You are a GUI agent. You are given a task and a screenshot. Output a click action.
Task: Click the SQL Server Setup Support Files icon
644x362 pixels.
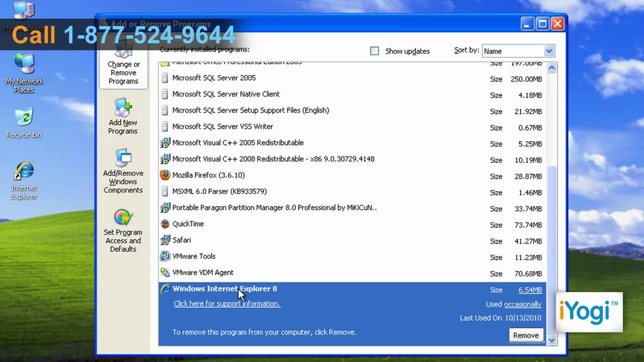(165, 111)
